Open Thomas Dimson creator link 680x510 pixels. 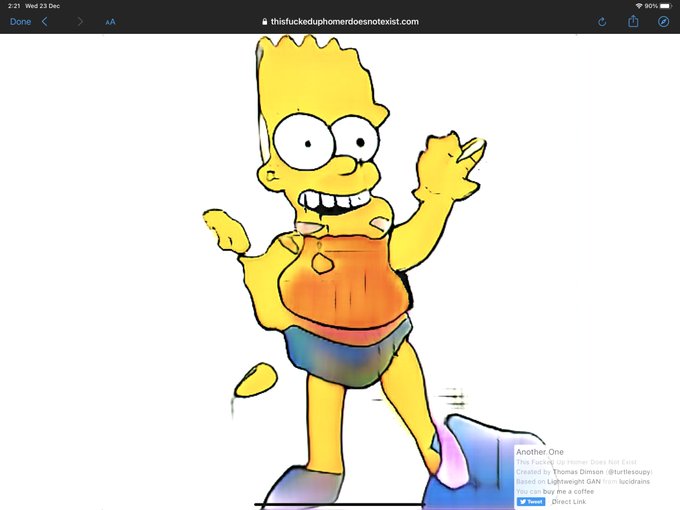pyautogui.click(x=578, y=472)
